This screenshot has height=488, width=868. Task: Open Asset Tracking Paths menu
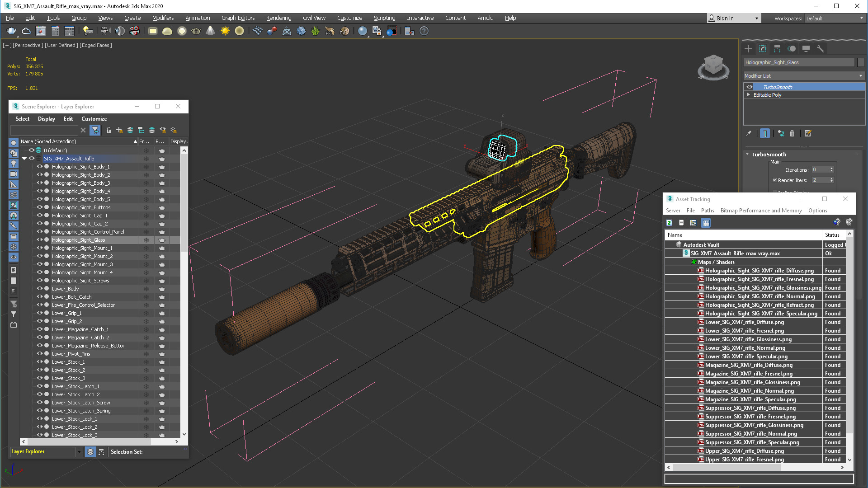(x=708, y=211)
